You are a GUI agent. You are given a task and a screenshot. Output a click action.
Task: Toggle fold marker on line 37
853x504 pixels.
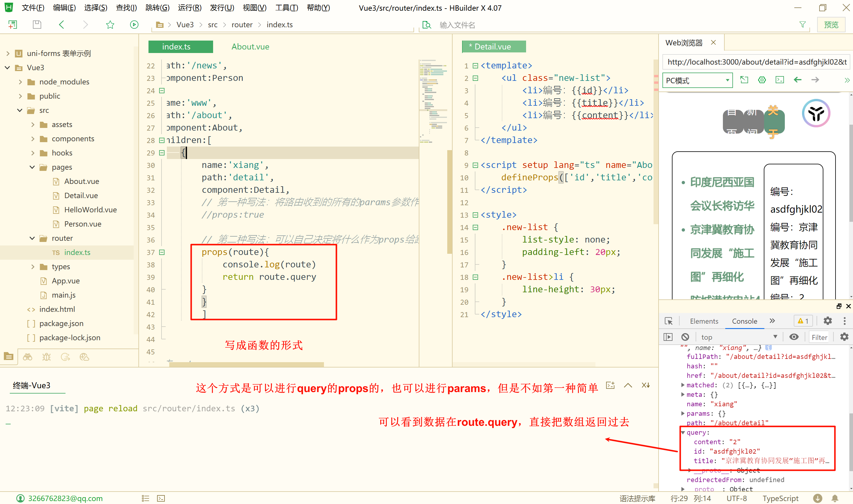point(162,252)
